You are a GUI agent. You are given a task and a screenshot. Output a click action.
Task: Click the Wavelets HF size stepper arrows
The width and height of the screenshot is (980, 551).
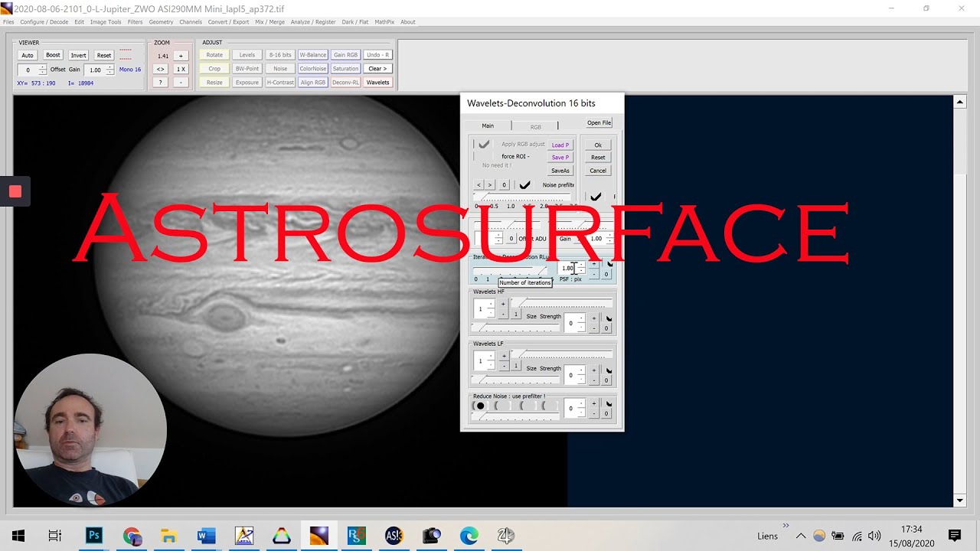click(491, 308)
